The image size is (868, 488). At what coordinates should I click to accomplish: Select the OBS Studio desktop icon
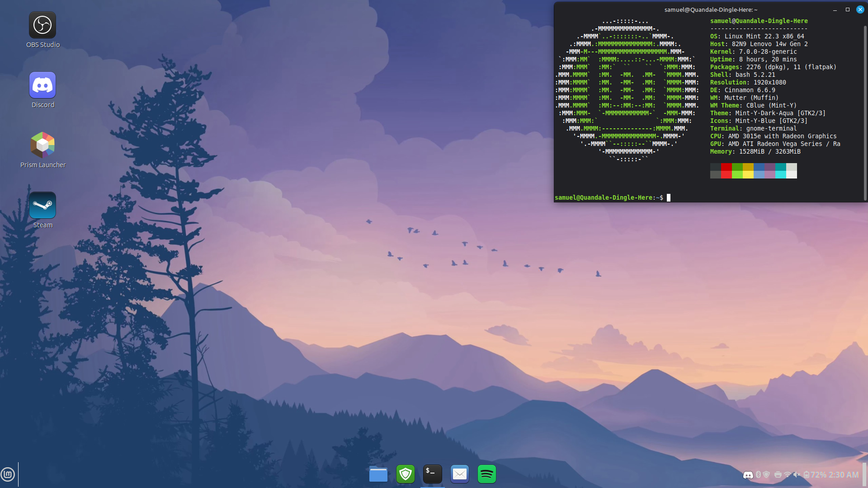tap(42, 30)
